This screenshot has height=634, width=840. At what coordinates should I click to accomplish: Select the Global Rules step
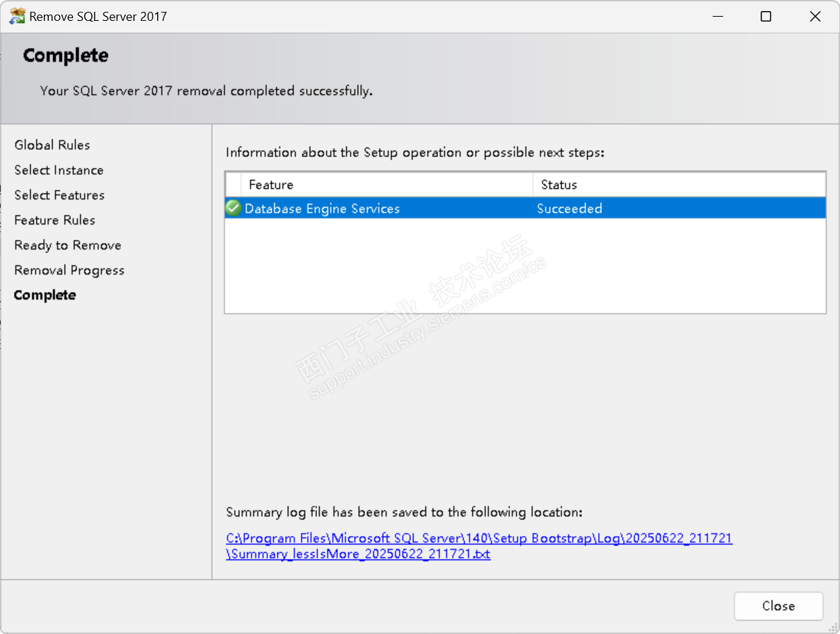point(52,145)
